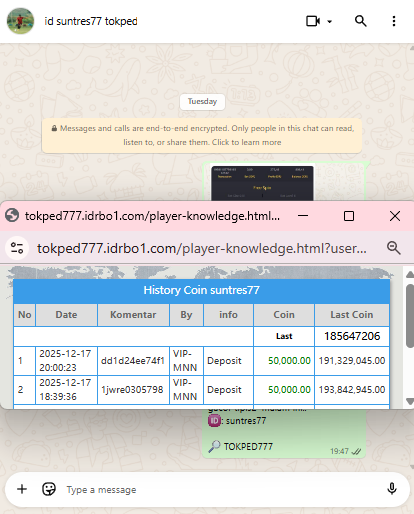Record a voice message with microphone

point(392,489)
